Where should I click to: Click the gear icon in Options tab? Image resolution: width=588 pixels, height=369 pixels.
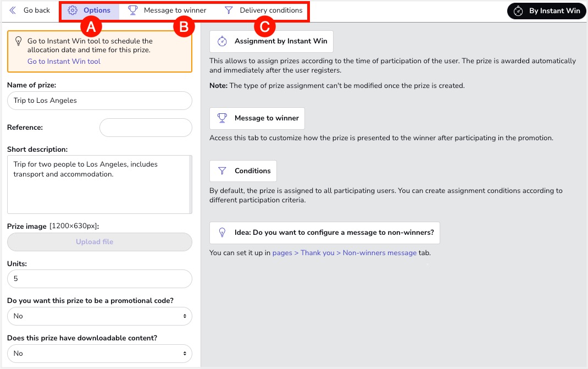pos(73,10)
